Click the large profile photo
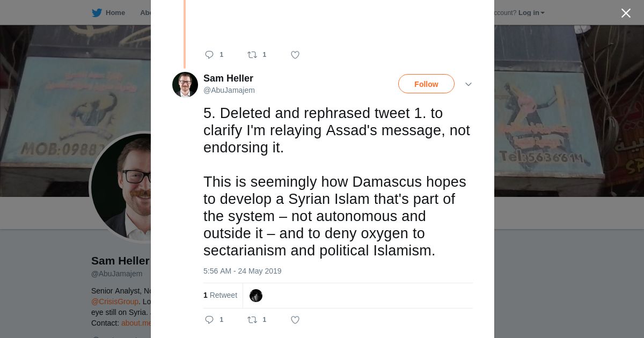Screen dimensions: 644x338 (121, 187)
